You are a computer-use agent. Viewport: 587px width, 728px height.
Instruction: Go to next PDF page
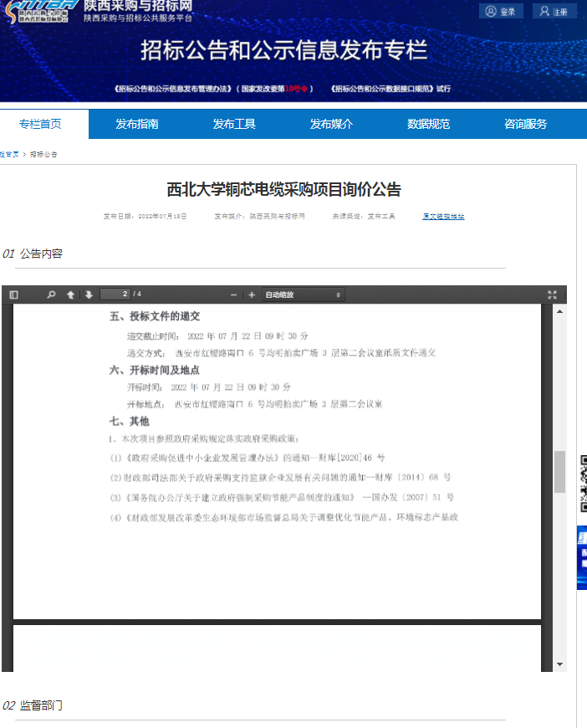click(88, 295)
